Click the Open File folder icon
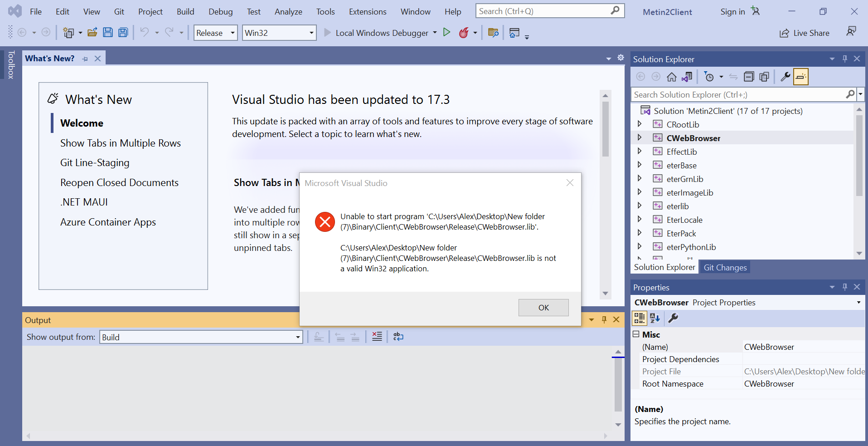 point(92,32)
